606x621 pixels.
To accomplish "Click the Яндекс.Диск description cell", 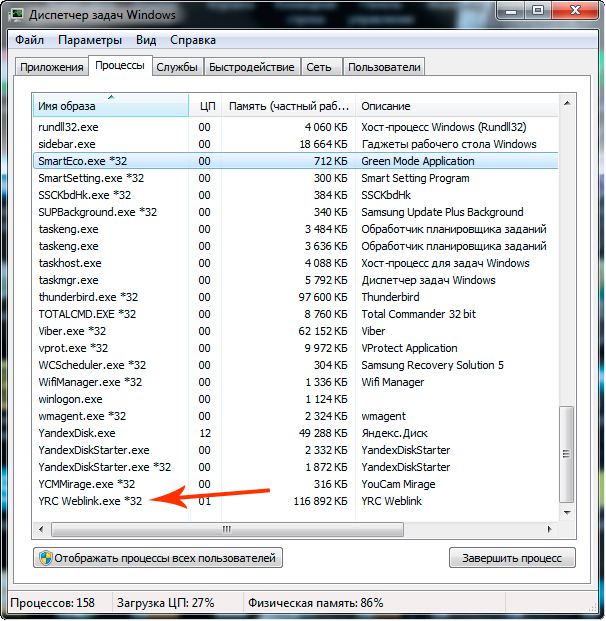I will (x=394, y=434).
